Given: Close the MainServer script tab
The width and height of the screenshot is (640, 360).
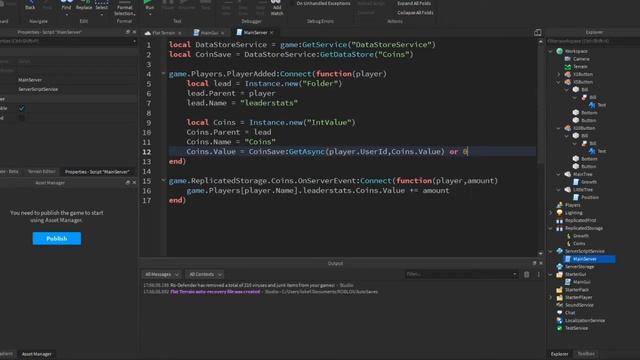Looking at the screenshot, I should coord(272,33).
